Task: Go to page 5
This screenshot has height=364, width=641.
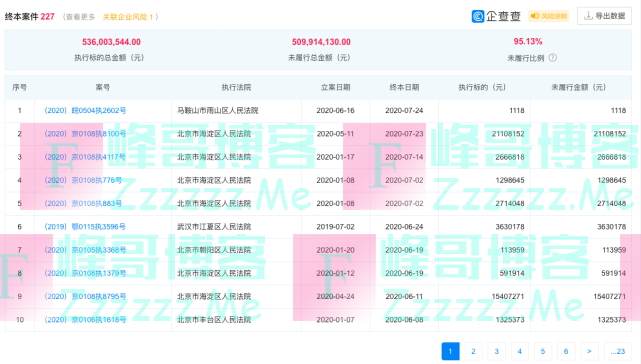Action: (x=543, y=351)
